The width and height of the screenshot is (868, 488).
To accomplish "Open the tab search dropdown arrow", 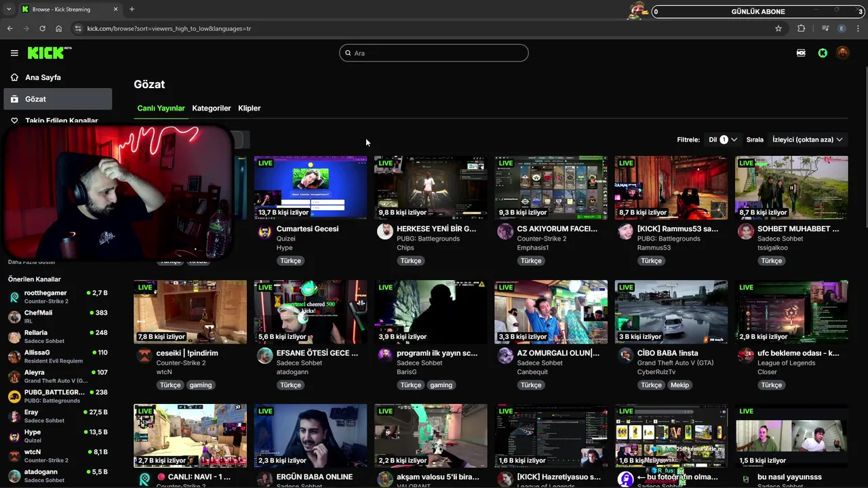I will tap(8, 9).
